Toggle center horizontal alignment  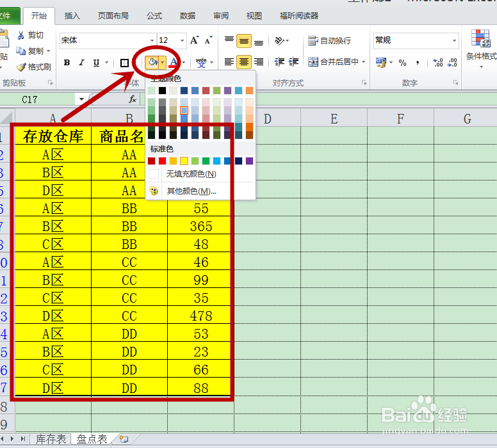[x=244, y=62]
